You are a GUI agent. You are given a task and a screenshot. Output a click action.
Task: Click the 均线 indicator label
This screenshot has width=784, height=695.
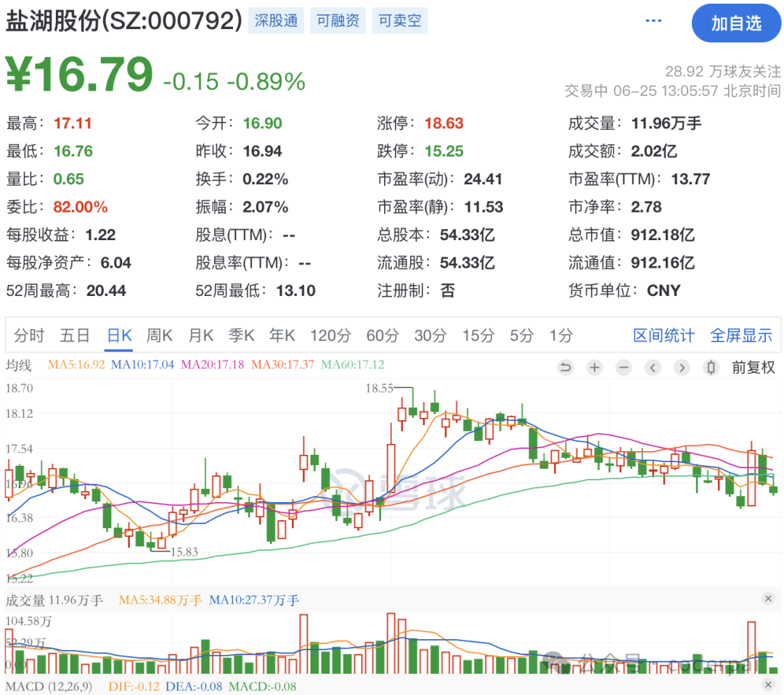click(18, 365)
